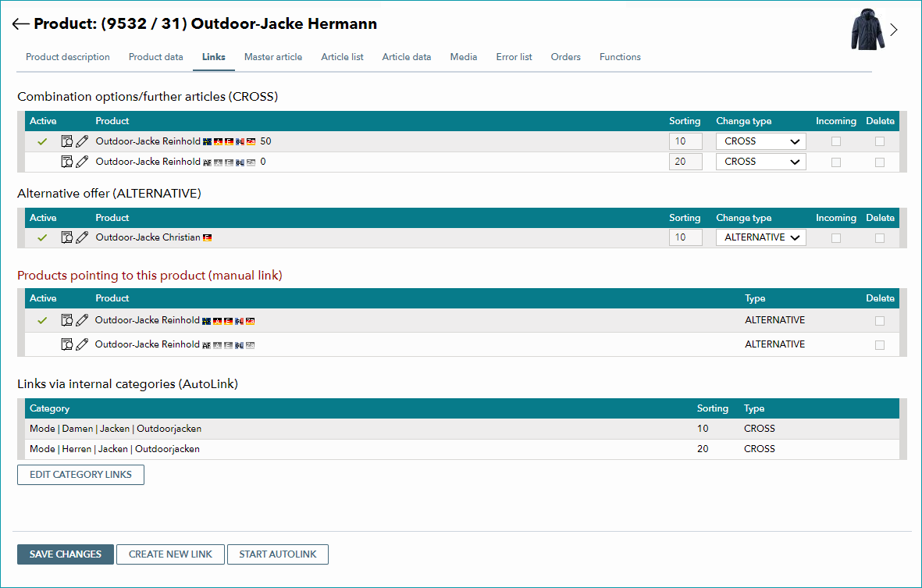Edit pencil icon of CROSS Reinhold sorting 20
This screenshot has width=922, height=588.
pyautogui.click(x=82, y=162)
